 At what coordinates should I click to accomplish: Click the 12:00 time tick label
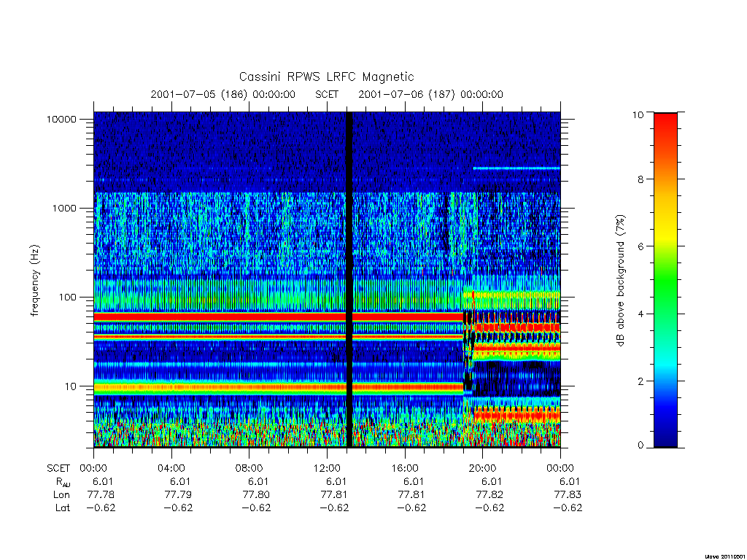click(327, 468)
